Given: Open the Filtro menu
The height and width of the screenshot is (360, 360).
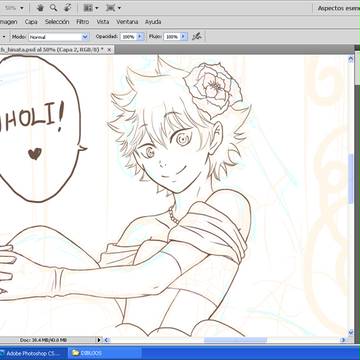Looking at the screenshot, I should pos(83,22).
